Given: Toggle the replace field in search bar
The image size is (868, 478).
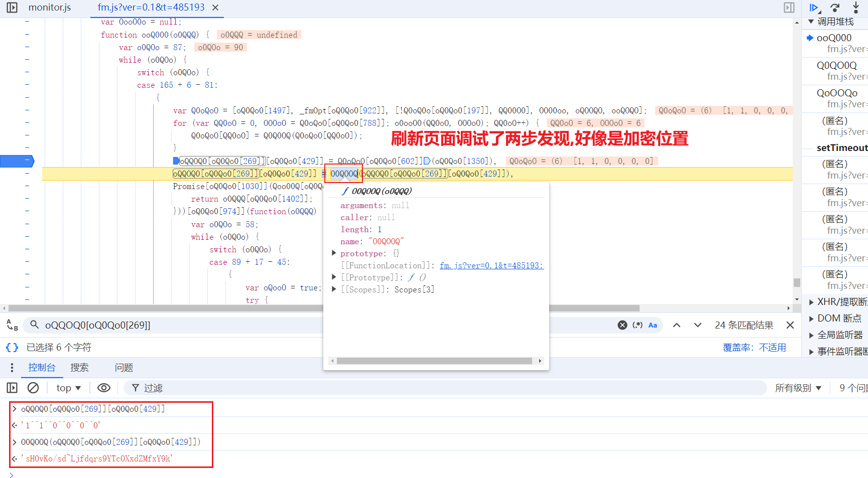Looking at the screenshot, I should coord(12,325).
